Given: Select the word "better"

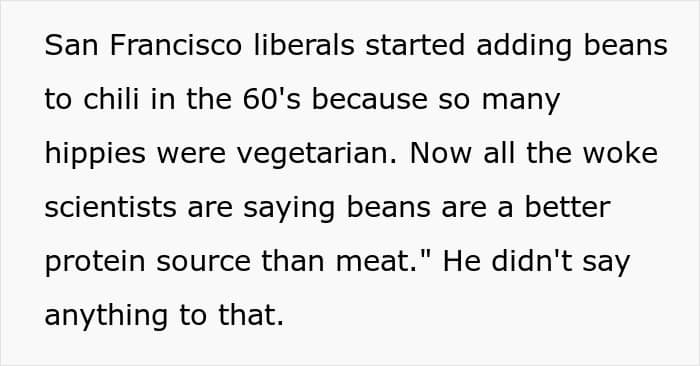Looking at the screenshot, I should tap(567, 207).
